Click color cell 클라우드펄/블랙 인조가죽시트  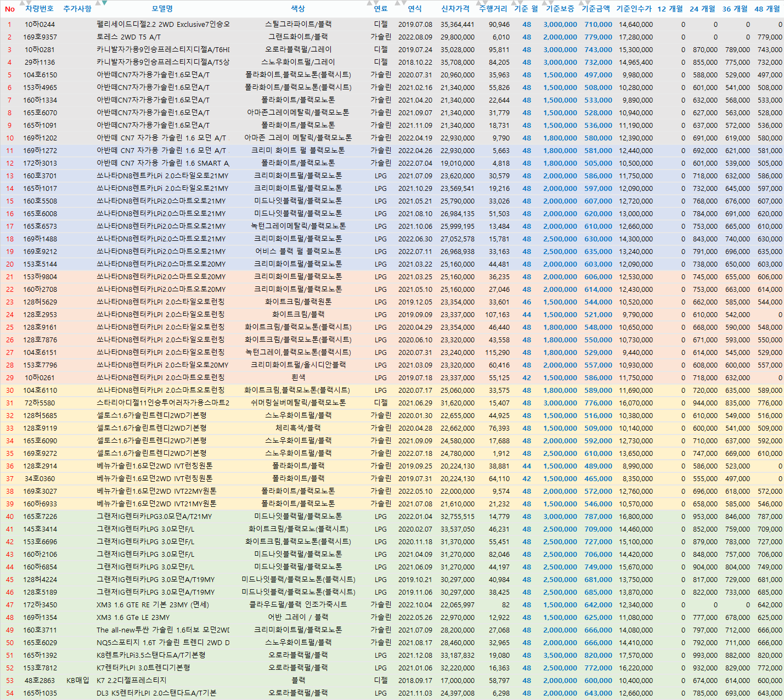pos(298,605)
